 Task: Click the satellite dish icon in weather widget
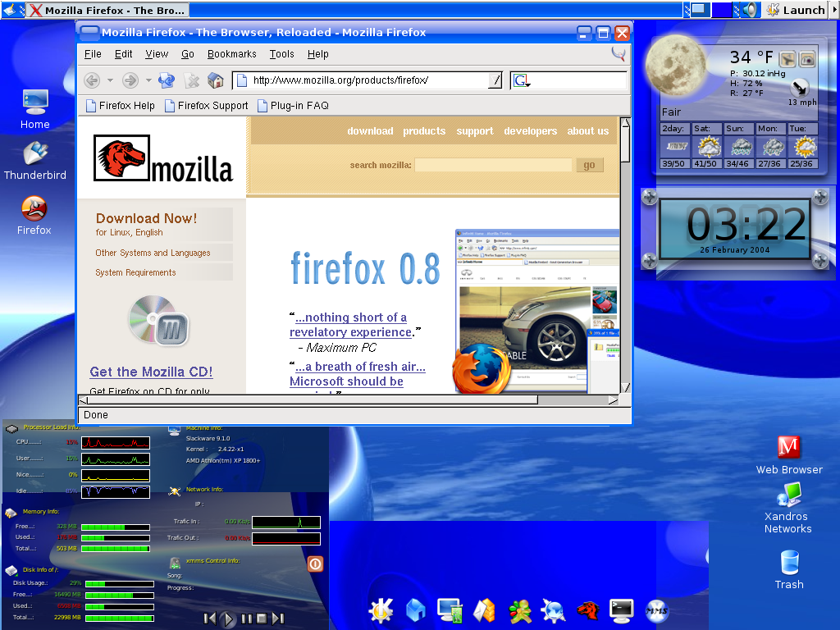[x=787, y=59]
